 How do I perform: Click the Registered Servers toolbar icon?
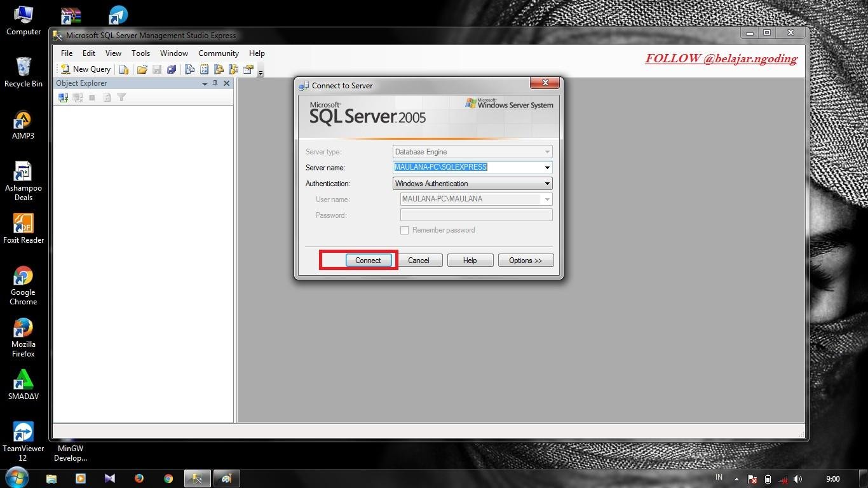pos(189,69)
